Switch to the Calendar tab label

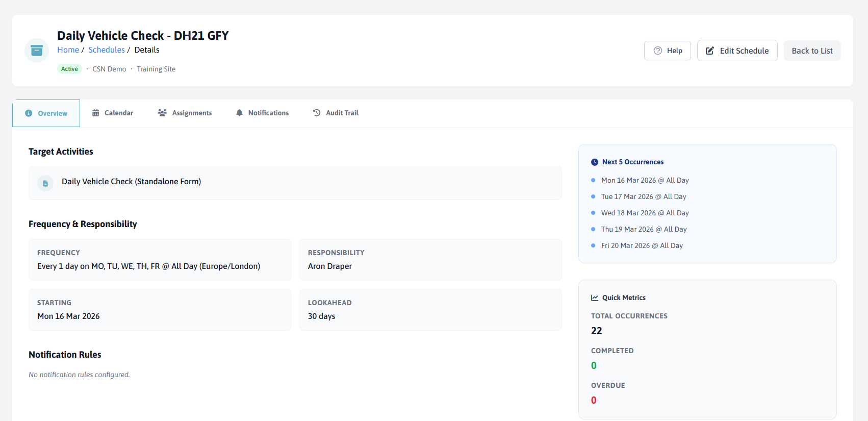click(119, 113)
